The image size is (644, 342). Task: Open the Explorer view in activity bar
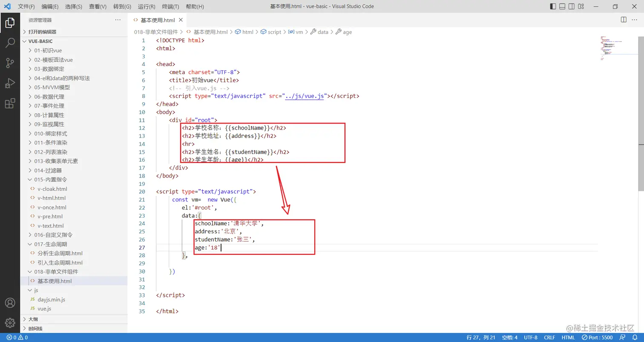[x=10, y=23]
